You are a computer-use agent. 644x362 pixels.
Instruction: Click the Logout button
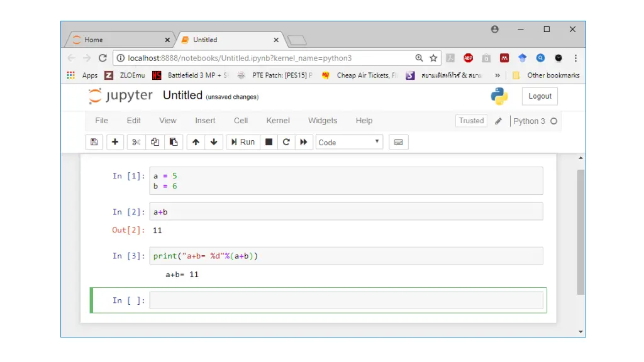point(540,96)
